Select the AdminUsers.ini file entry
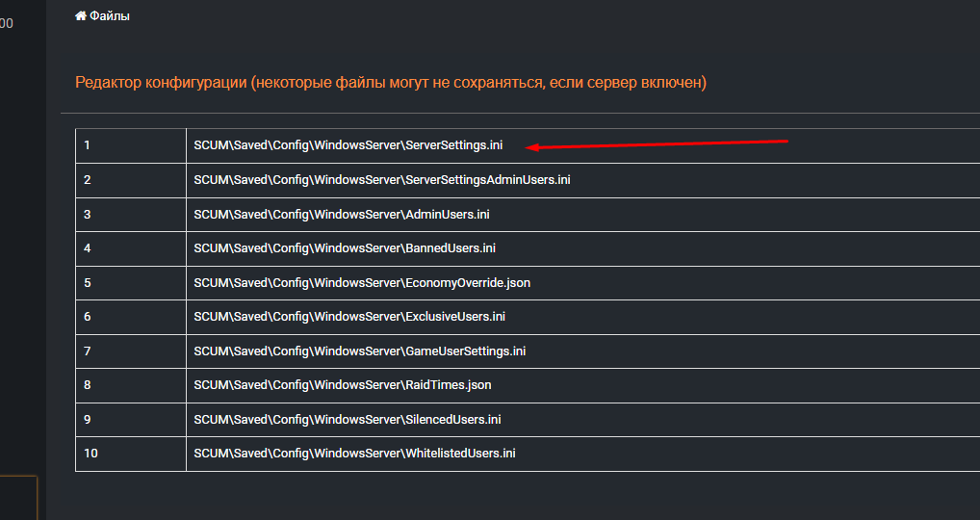The height and width of the screenshot is (520, 980). [342, 215]
